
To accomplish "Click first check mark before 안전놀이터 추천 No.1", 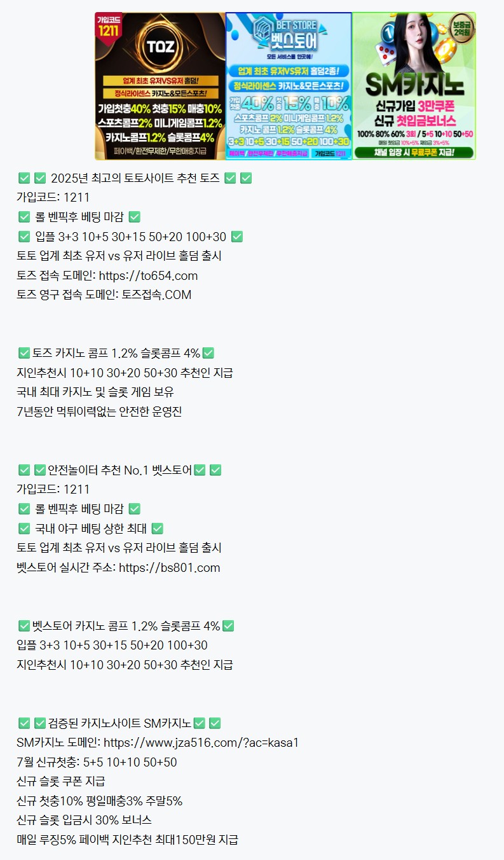I will [x=24, y=470].
